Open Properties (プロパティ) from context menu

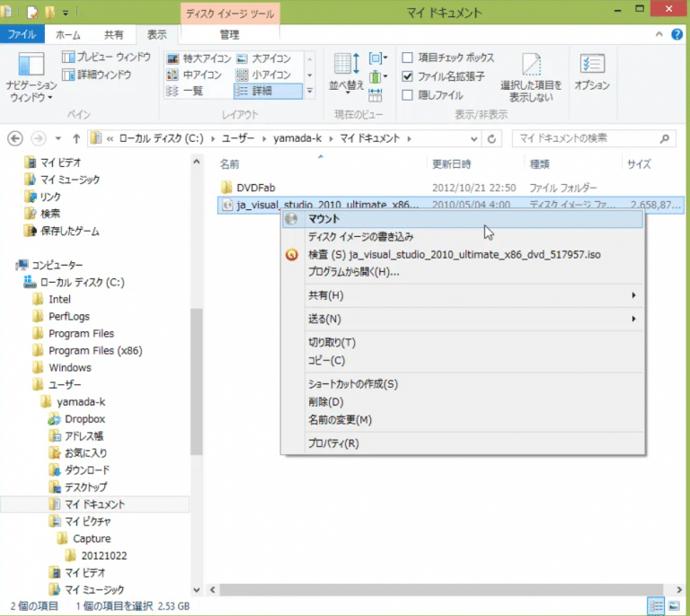(463, 444)
